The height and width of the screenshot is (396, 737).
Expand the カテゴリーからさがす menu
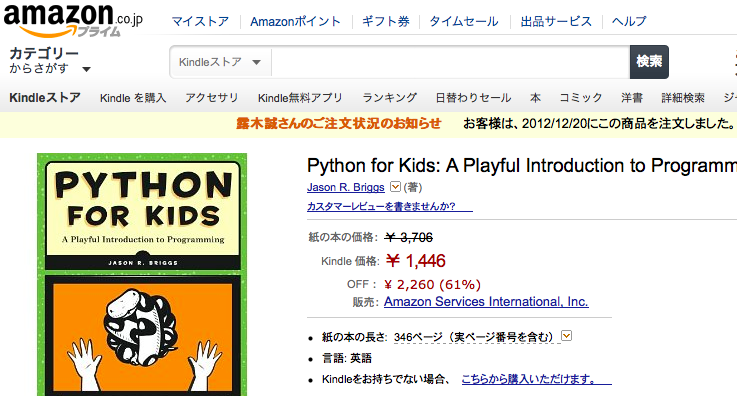coord(50,61)
